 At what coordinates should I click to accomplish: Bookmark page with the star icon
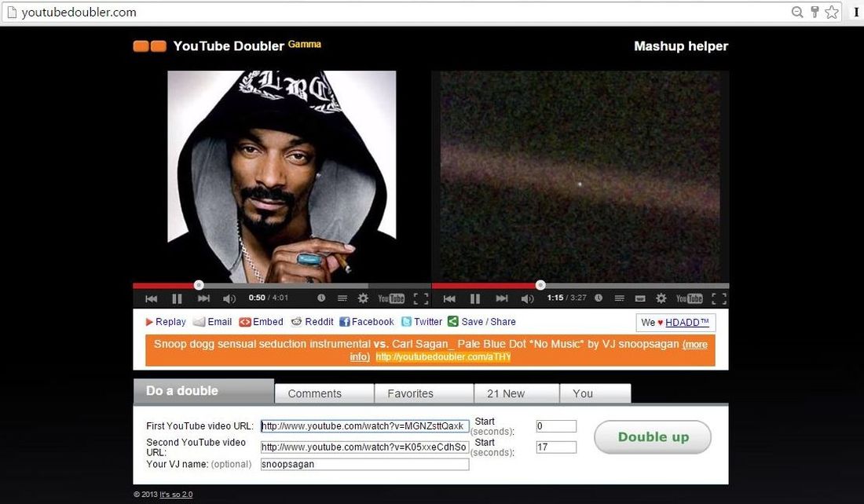coord(832,12)
